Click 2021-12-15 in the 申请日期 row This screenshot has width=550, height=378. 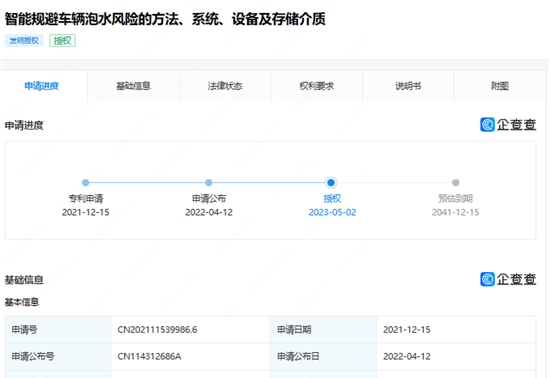click(x=407, y=330)
